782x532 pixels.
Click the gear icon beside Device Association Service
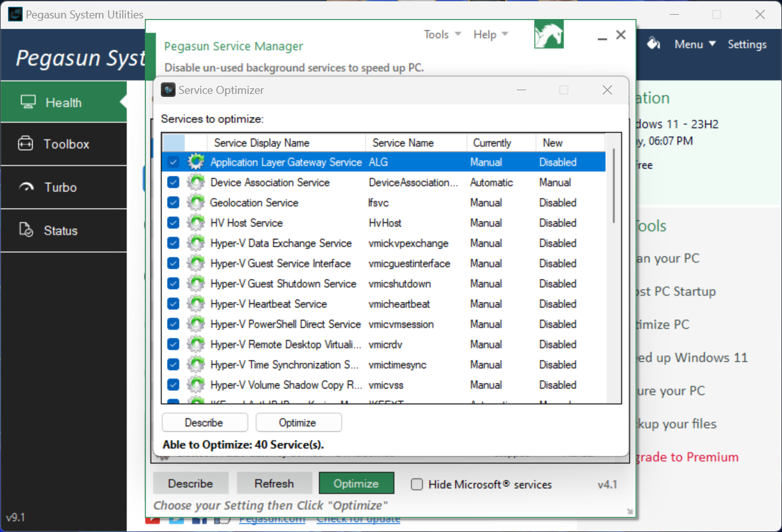pos(196,182)
